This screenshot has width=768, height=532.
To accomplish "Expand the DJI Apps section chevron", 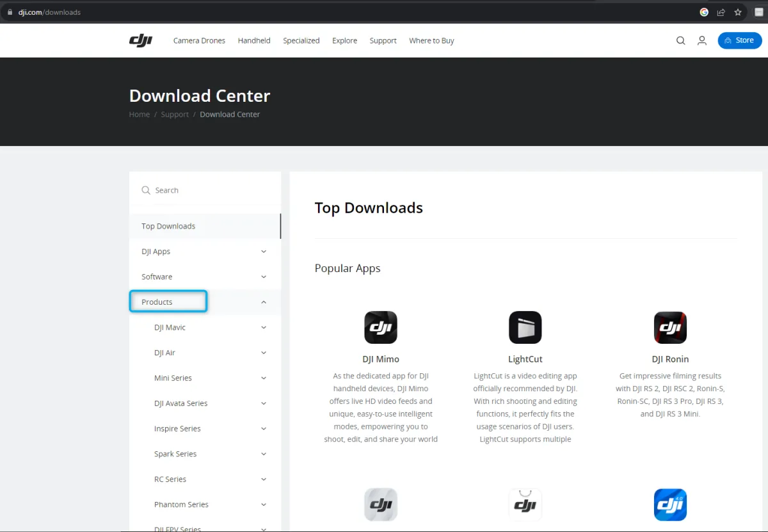I will (x=264, y=252).
